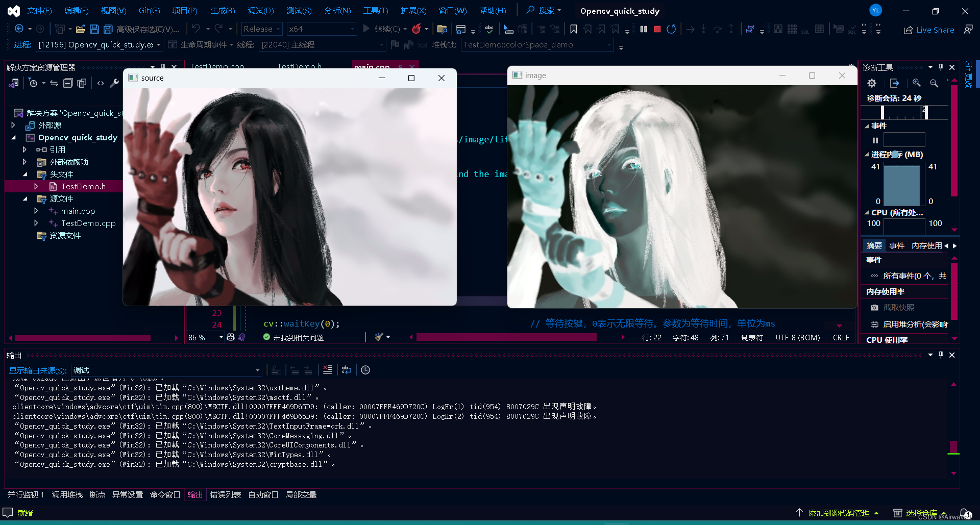Click the Save All icon
Image resolution: width=980 pixels, height=525 pixels.
(108, 29)
